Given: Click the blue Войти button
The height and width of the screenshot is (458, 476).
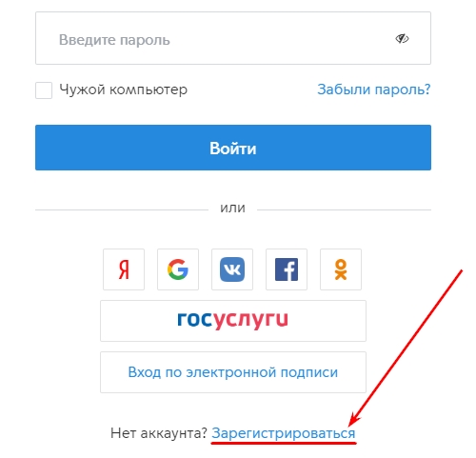Looking at the screenshot, I should point(233,148).
